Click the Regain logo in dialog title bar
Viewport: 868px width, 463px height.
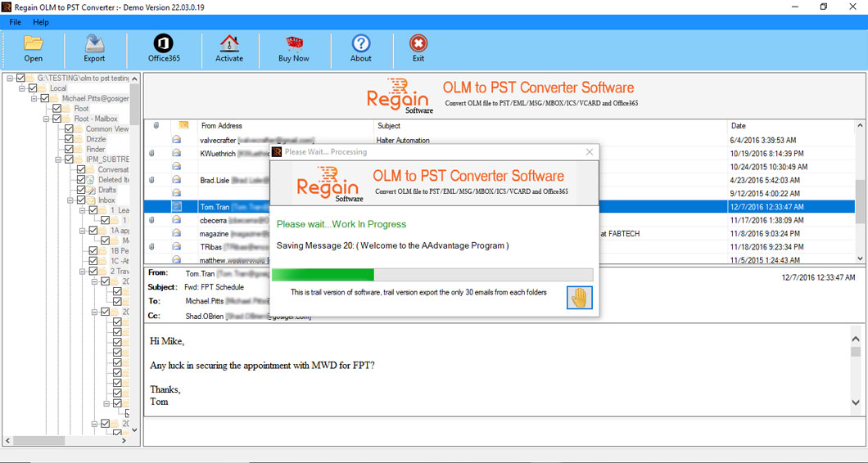[x=277, y=151]
